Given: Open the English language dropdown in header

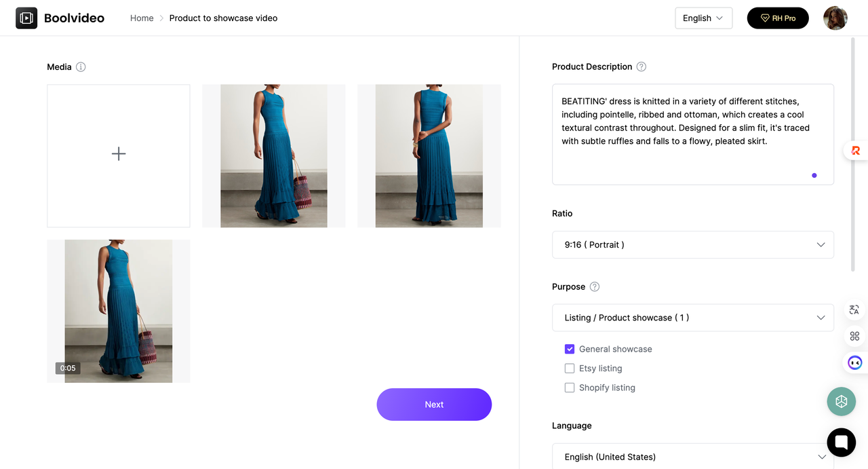Looking at the screenshot, I should (703, 18).
